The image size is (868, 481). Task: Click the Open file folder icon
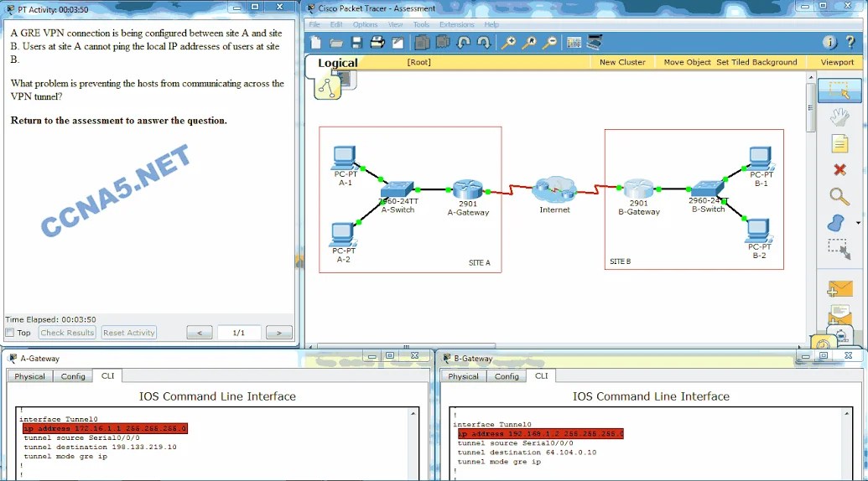[336, 43]
